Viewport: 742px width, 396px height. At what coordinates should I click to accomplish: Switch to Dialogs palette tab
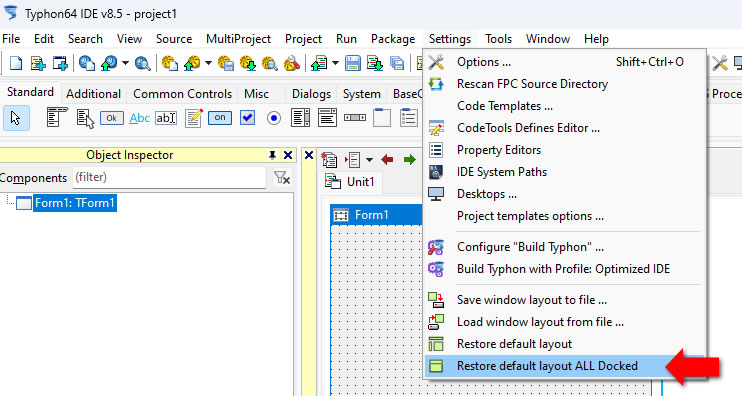[x=311, y=94]
